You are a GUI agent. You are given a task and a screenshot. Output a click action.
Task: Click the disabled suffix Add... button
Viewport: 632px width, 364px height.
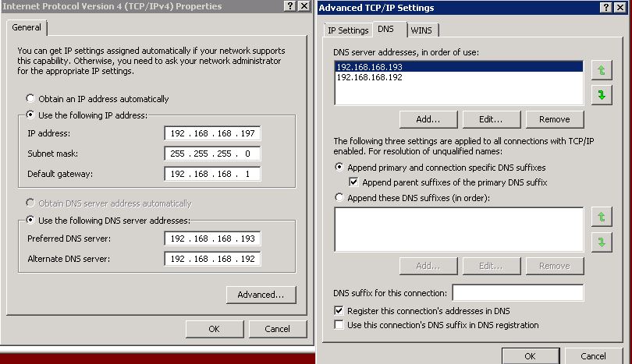click(x=428, y=266)
